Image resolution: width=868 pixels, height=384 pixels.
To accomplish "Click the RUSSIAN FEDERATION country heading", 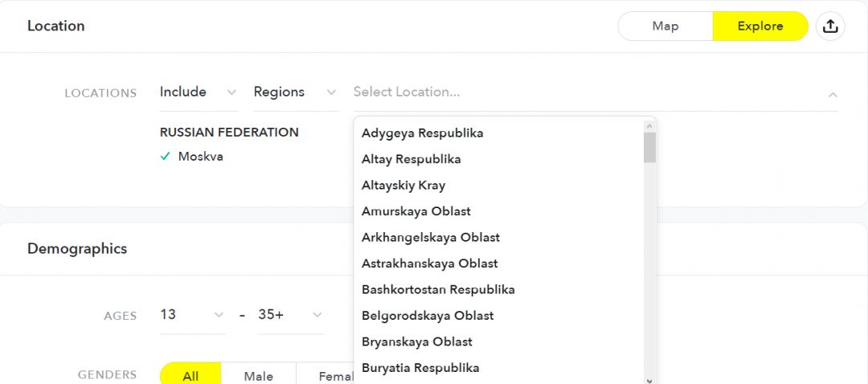I will (x=229, y=133).
